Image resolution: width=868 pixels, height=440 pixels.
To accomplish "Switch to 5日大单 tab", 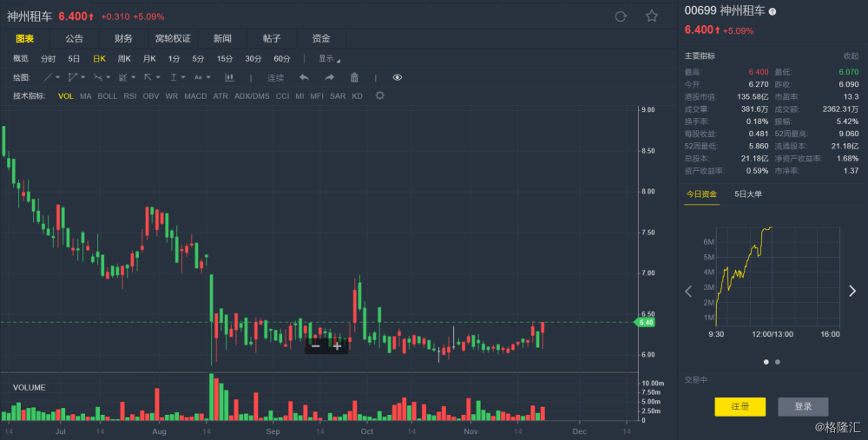I will (748, 194).
